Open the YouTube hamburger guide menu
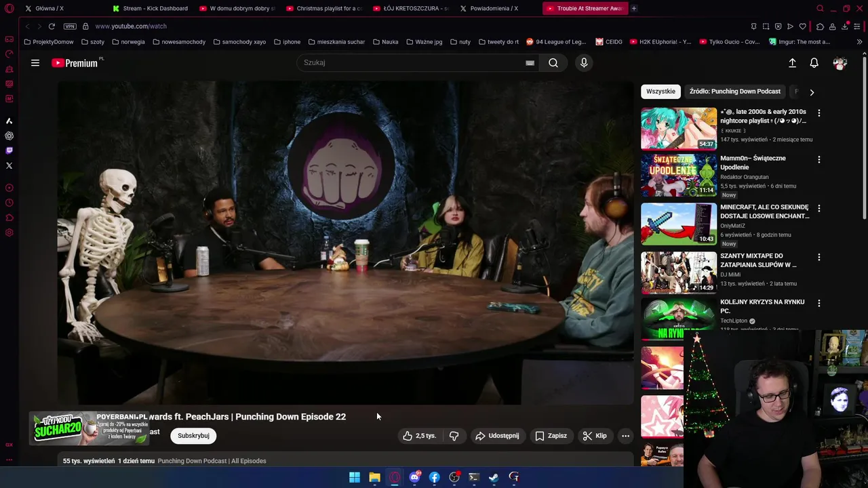The height and width of the screenshot is (488, 868). click(35, 63)
